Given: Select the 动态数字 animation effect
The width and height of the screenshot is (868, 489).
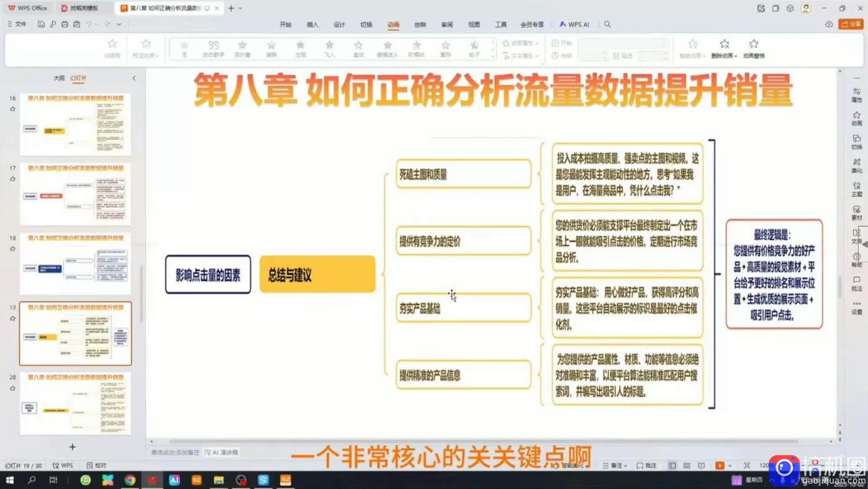Looking at the screenshot, I should point(213,49).
